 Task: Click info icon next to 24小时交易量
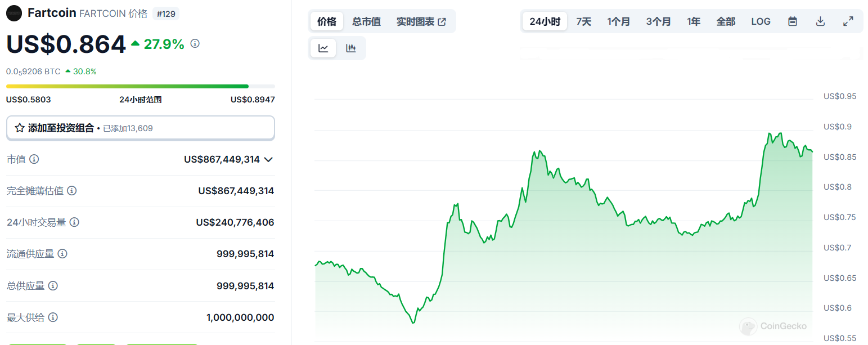click(74, 222)
